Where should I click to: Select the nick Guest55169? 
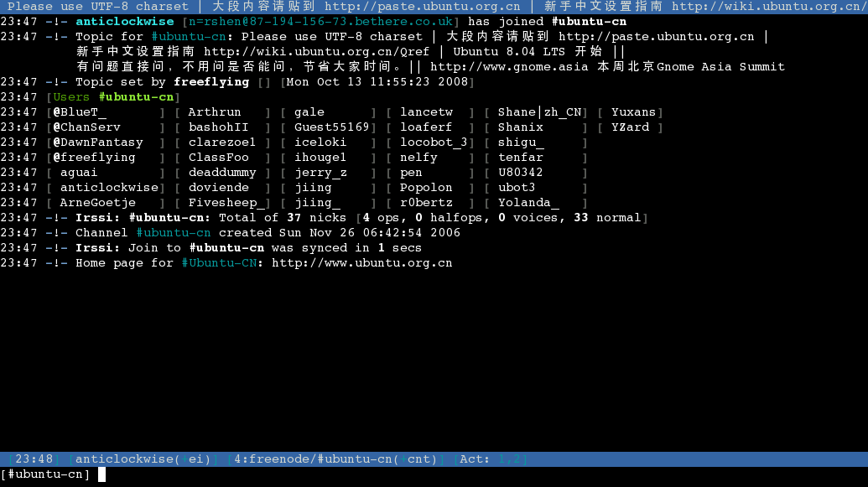331,127
